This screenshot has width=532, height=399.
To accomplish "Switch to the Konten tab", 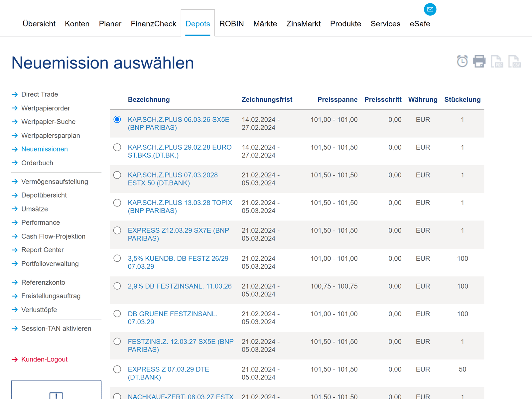I will click(x=77, y=24).
